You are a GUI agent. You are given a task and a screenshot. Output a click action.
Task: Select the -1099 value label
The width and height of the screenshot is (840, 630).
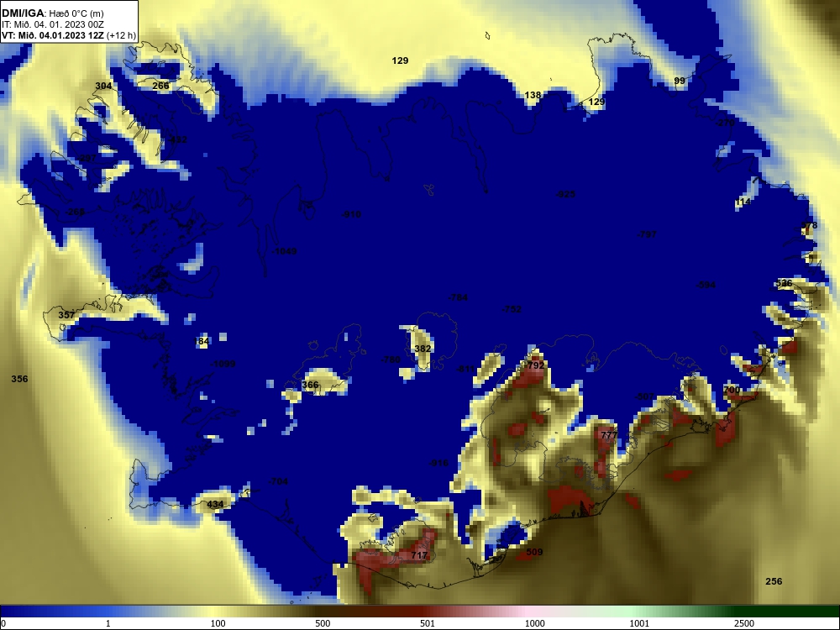[x=223, y=364]
